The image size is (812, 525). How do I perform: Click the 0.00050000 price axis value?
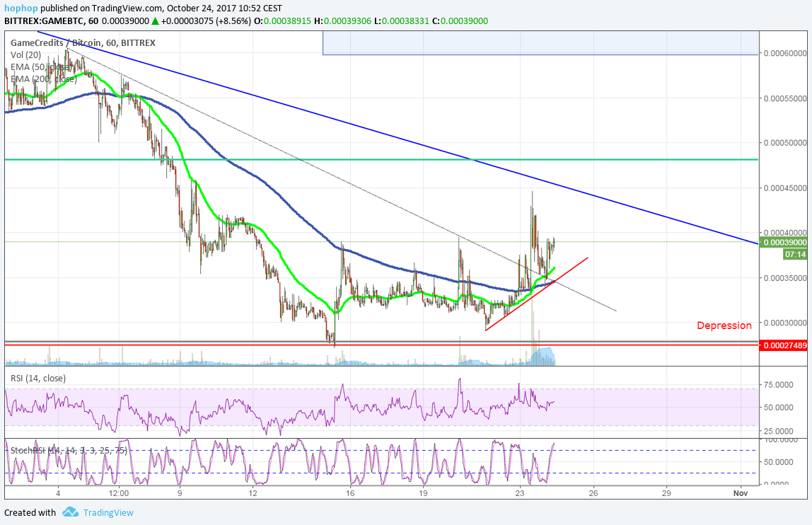(785, 142)
